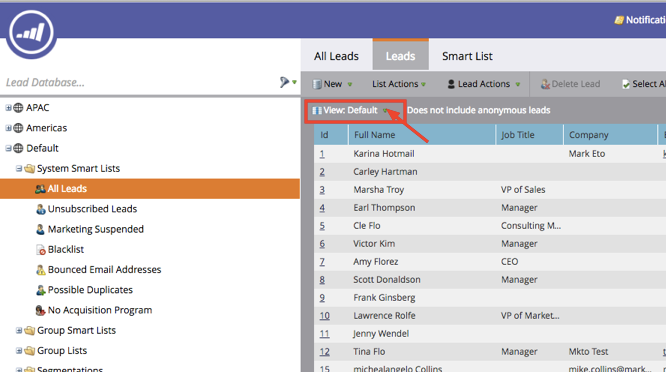This screenshot has width=666, height=372.
Task: Click the Jenny Wendel name cell
Action: tap(381, 334)
